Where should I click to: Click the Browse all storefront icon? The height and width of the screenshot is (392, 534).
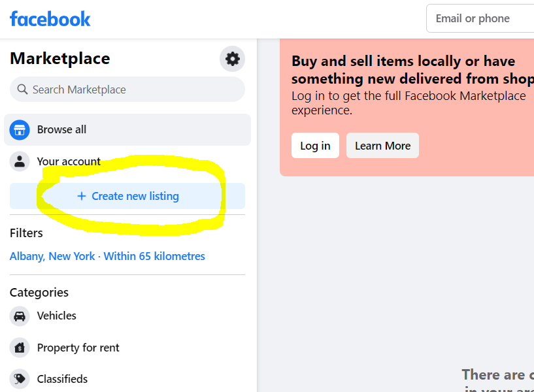pyautogui.click(x=20, y=129)
